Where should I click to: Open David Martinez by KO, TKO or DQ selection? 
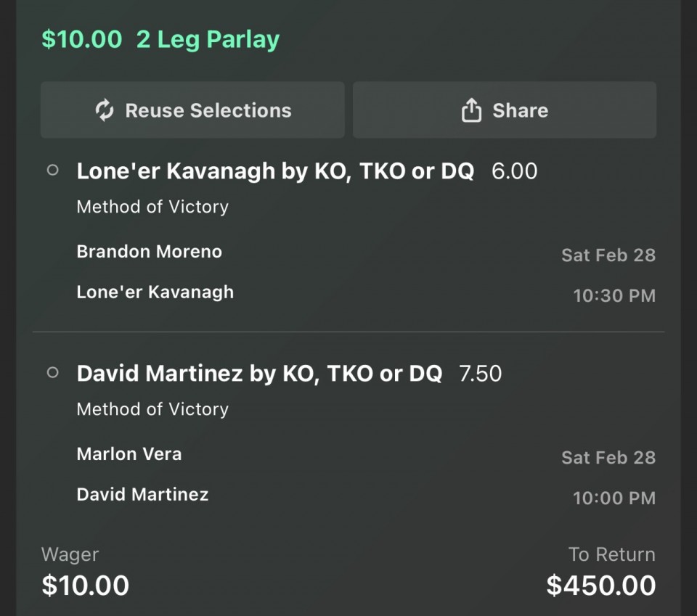(x=259, y=374)
